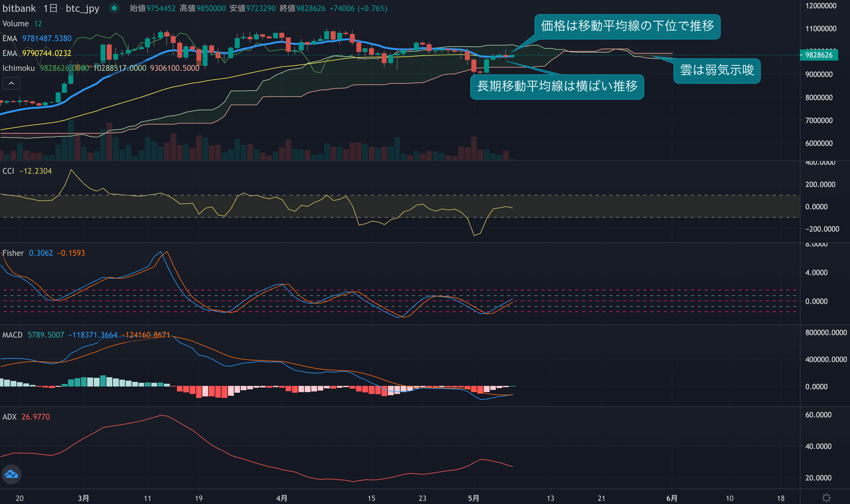850x504 pixels.
Task: Select the ADX indicator legend
Action: tap(10, 417)
